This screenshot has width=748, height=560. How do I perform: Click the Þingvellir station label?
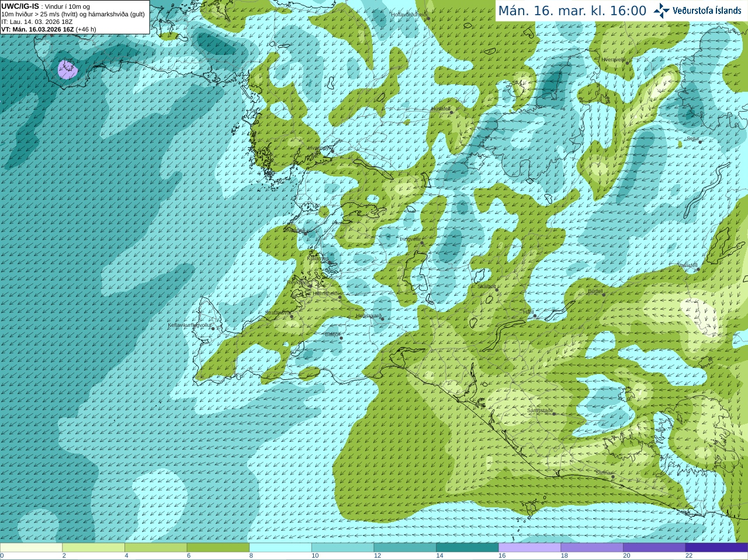coord(410,239)
